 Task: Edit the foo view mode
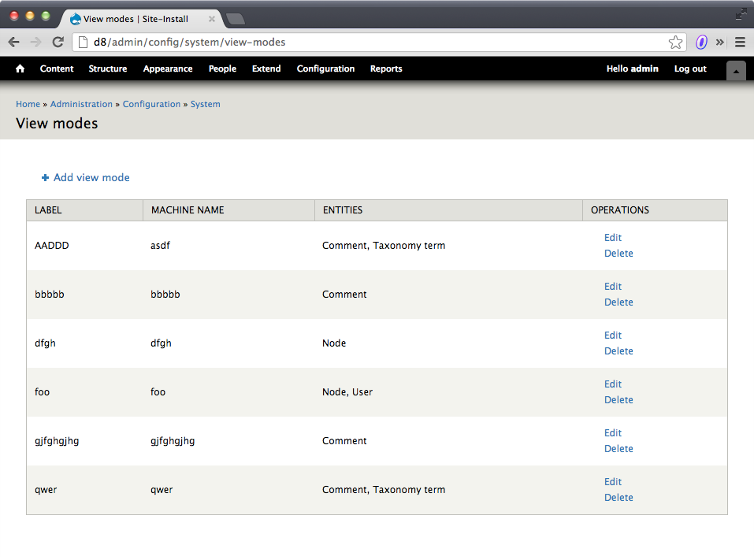pyautogui.click(x=613, y=384)
